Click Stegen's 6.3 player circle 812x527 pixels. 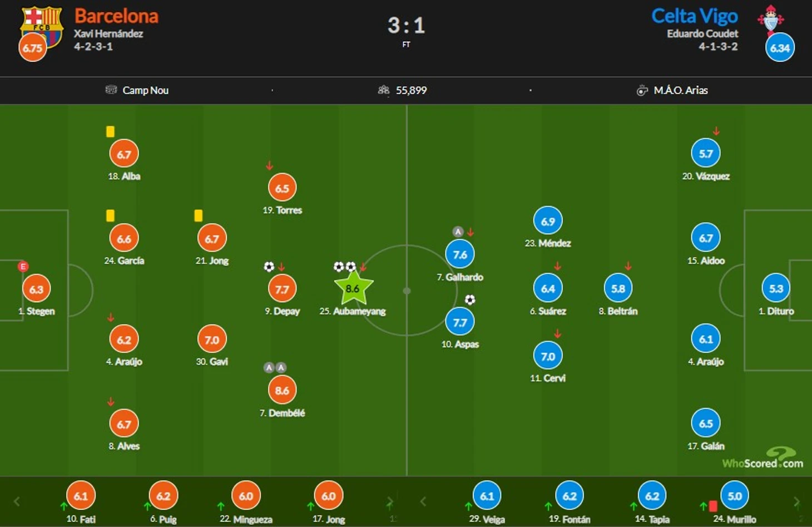[36, 289]
